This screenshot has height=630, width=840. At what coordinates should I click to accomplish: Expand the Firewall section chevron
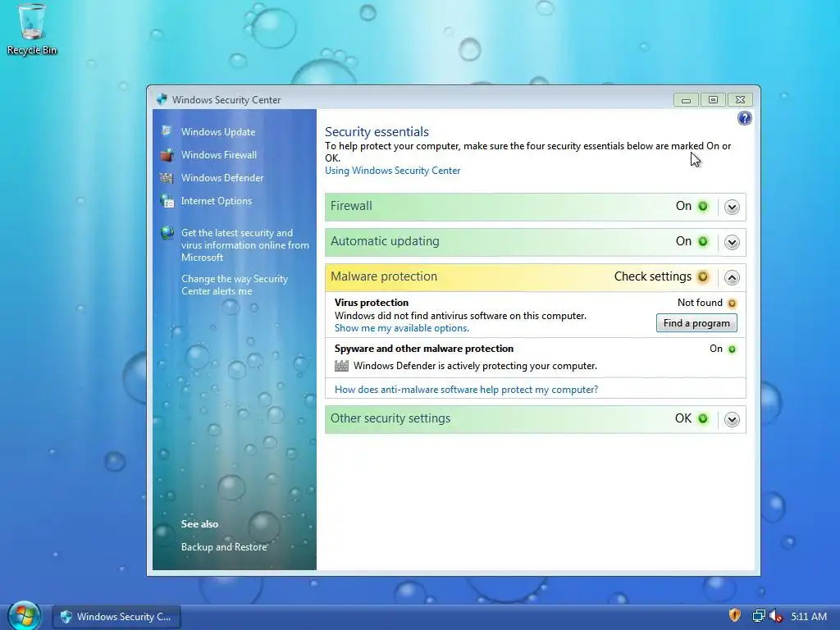732,207
